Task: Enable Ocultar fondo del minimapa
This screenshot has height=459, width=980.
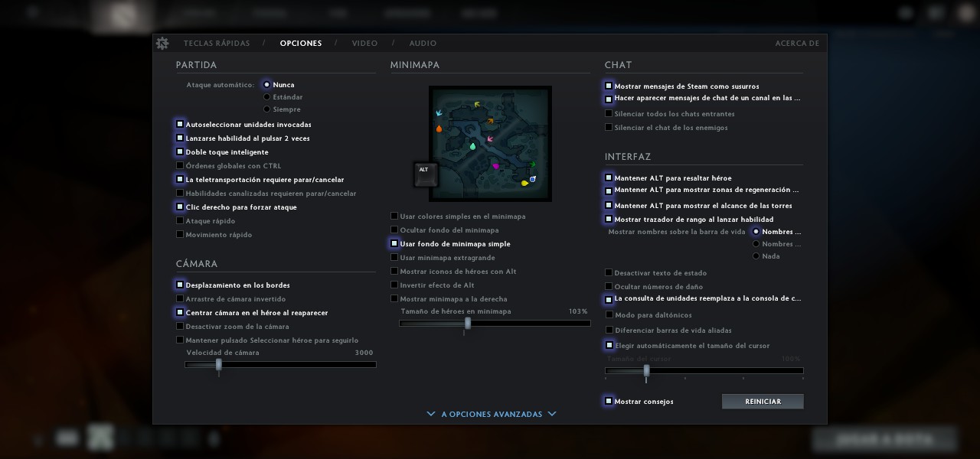Action: pyautogui.click(x=394, y=229)
